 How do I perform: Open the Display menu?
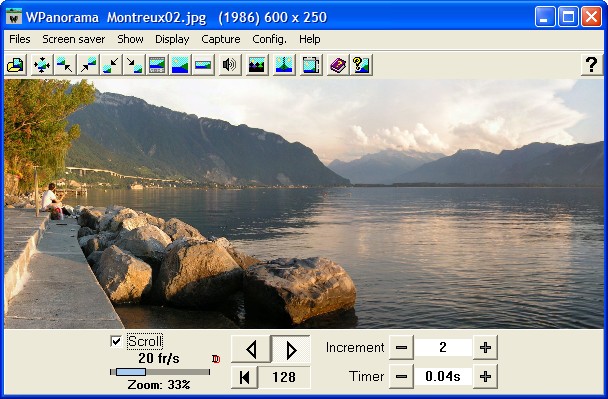(x=172, y=39)
